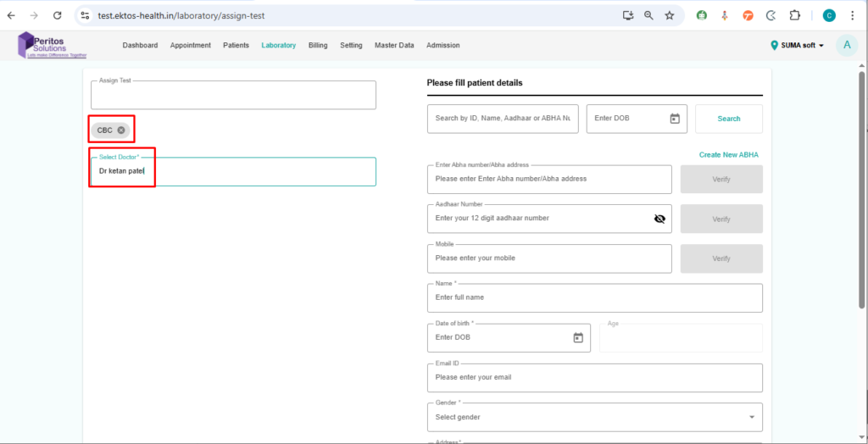868x444 pixels.
Task: Click the Peritos Solutions logo
Action: pyautogui.click(x=52, y=46)
